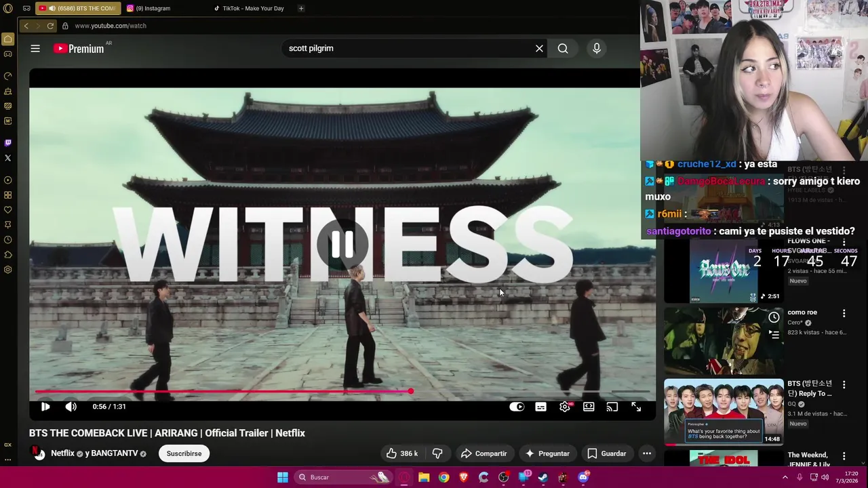868x488 pixels.
Task: Open options for 'BTS Reply To' video
Action: pyautogui.click(x=844, y=384)
